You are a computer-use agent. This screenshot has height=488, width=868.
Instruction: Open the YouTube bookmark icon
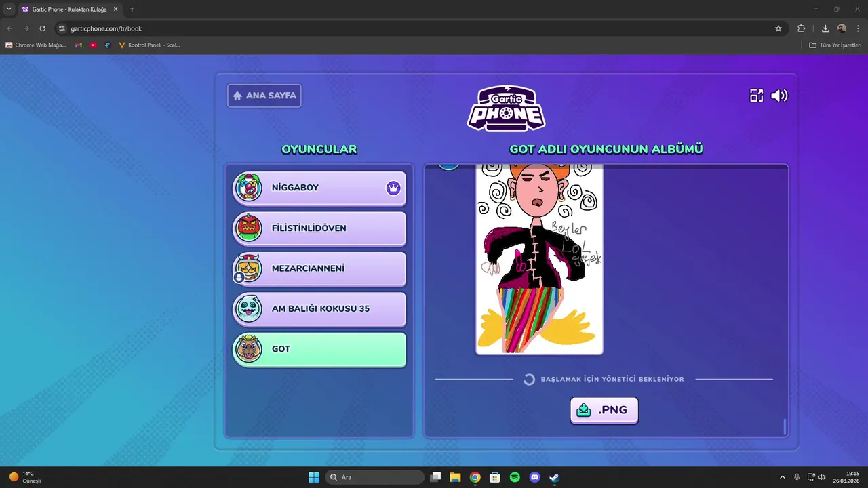coord(94,45)
